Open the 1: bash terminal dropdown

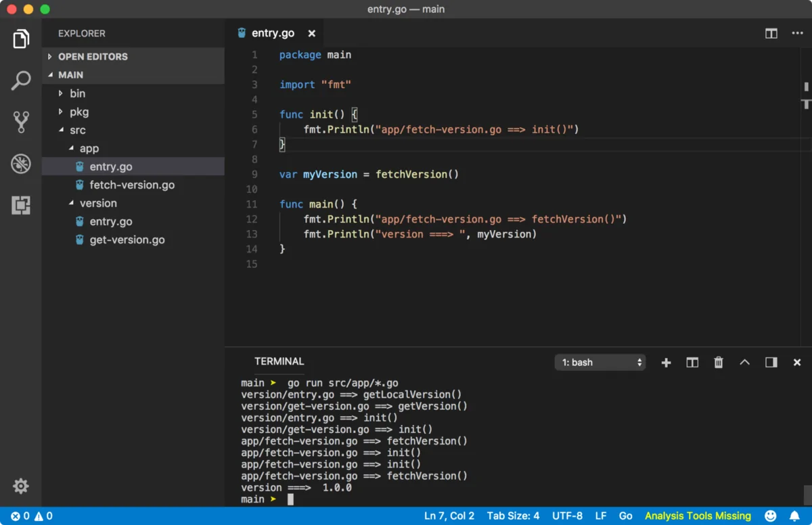pyautogui.click(x=600, y=363)
